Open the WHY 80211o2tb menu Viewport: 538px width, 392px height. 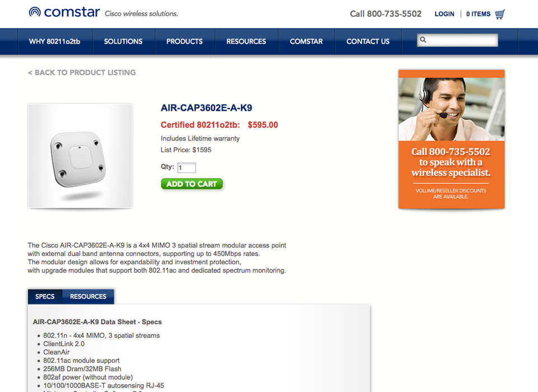pos(54,41)
